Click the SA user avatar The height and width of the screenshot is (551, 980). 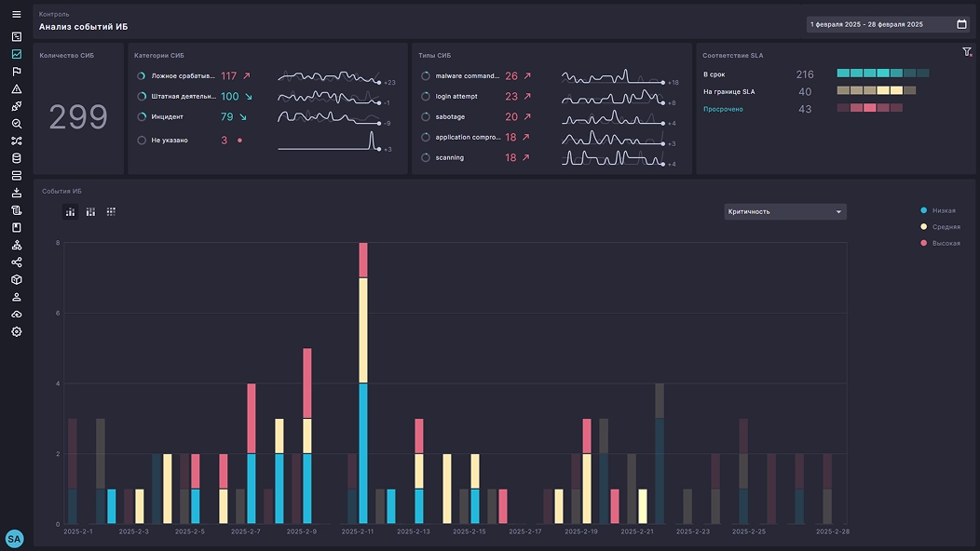tap(14, 539)
